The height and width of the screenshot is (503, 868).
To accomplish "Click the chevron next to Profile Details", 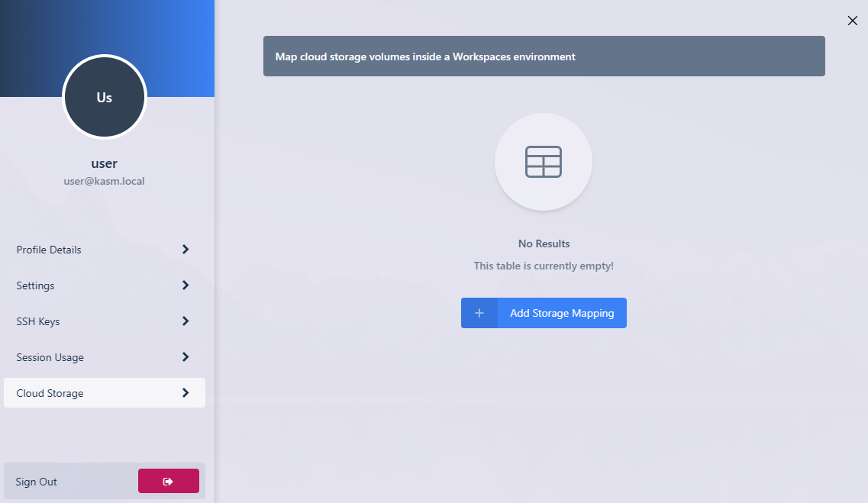I will pyautogui.click(x=185, y=250).
